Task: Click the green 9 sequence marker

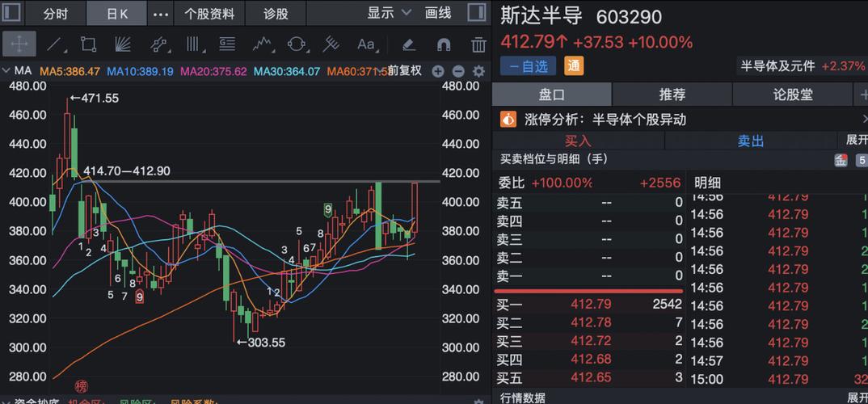Action: (328, 209)
